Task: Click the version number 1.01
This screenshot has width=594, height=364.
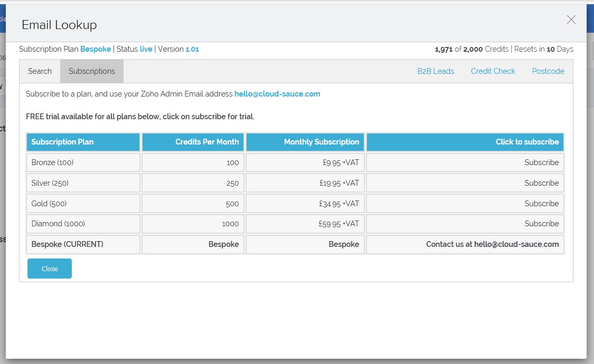Action: point(192,49)
